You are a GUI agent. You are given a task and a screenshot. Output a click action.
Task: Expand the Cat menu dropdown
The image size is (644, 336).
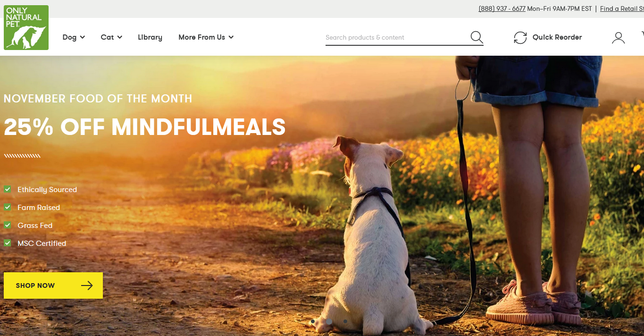pos(111,37)
